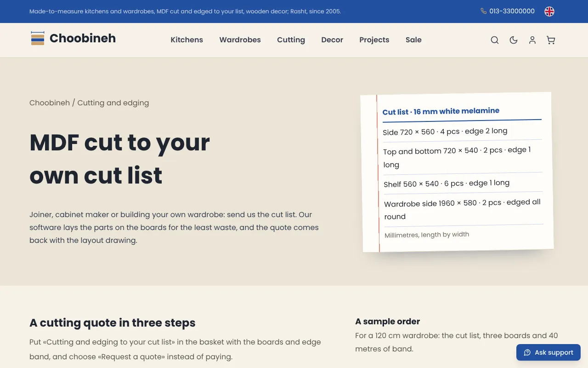
Task: Follow the Choobineh breadcrumb link
Action: coord(50,103)
